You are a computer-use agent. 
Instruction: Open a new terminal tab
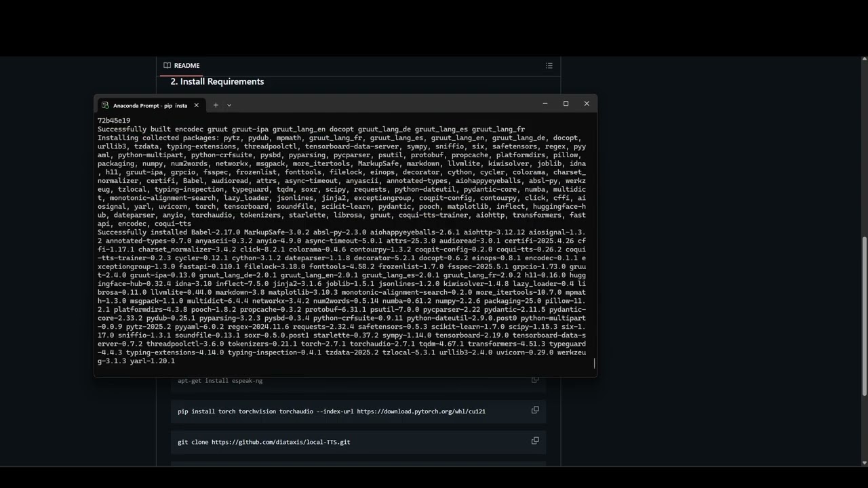pos(216,106)
